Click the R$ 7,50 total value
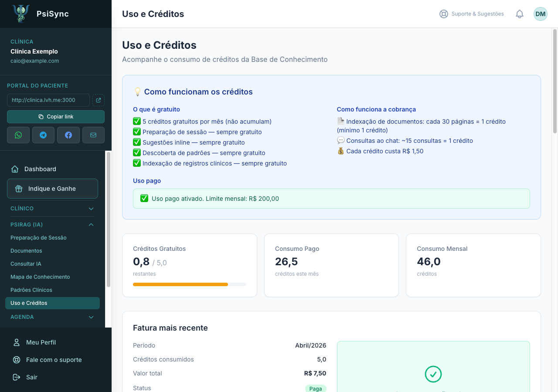The image size is (558, 392). (x=315, y=373)
